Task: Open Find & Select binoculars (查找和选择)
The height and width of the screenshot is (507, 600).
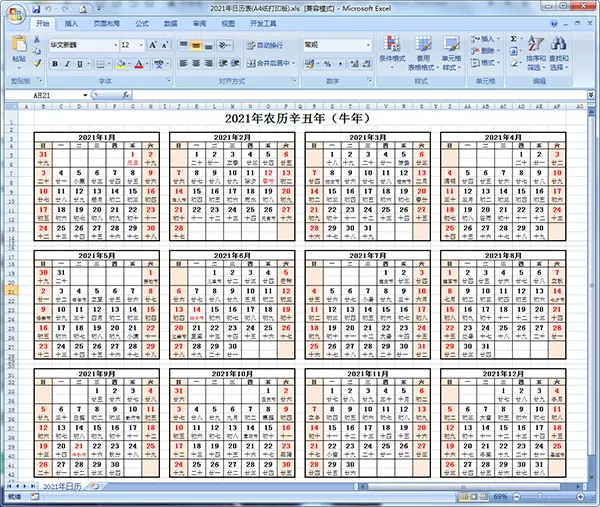Action: [x=559, y=53]
